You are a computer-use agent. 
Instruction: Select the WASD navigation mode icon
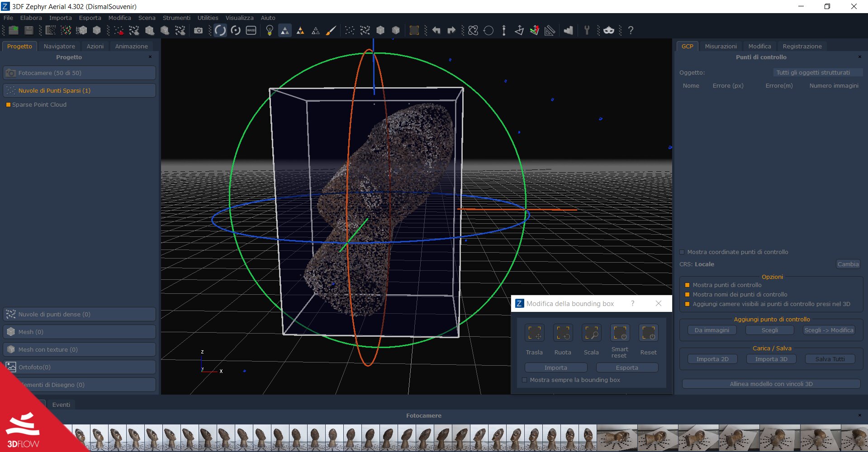tap(251, 30)
